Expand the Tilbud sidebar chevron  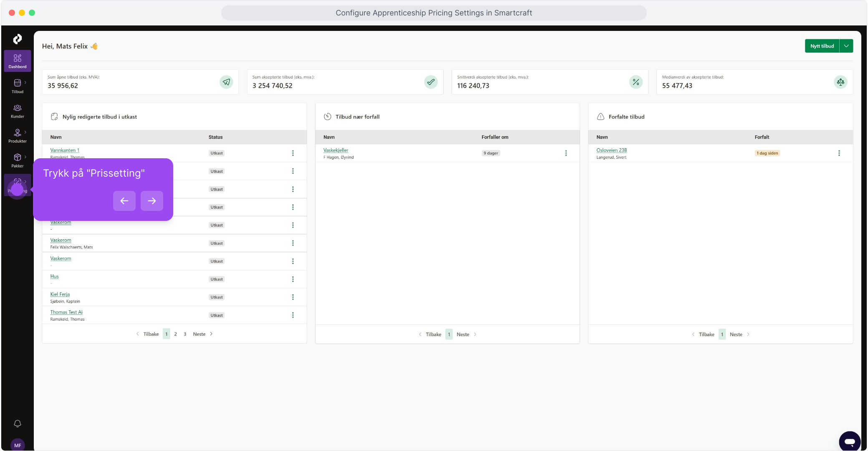click(x=25, y=82)
